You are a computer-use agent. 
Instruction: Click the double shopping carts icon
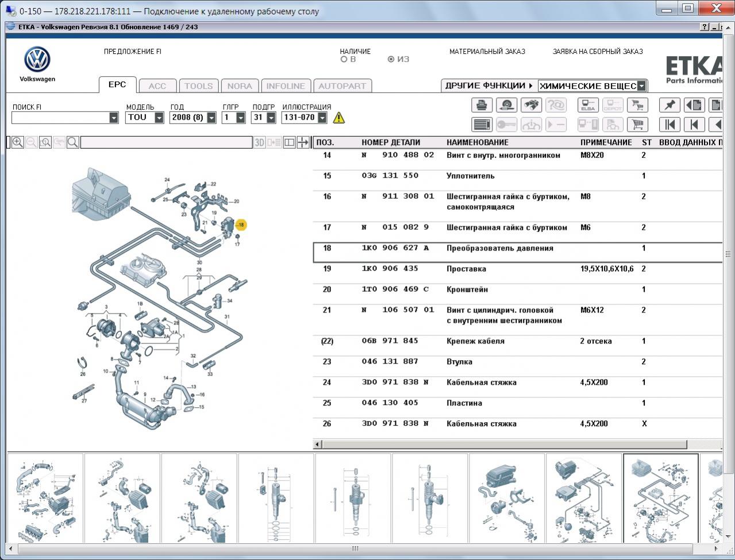[637, 105]
